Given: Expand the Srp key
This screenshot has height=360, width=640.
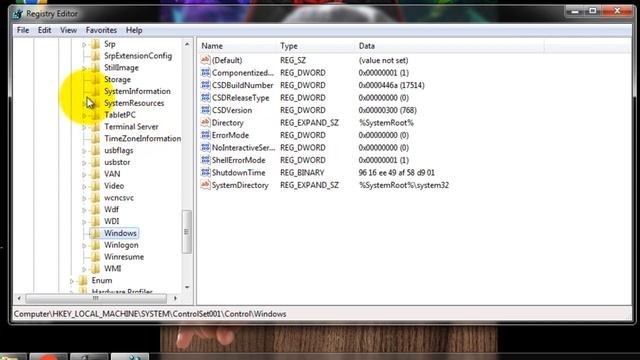Looking at the screenshot, I should 84,44.
